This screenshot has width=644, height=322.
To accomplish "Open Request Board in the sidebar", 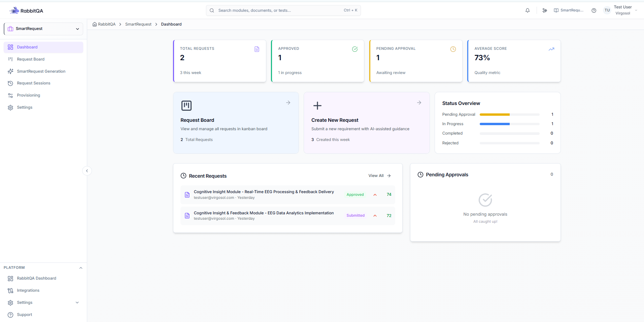I will click(43, 59).
